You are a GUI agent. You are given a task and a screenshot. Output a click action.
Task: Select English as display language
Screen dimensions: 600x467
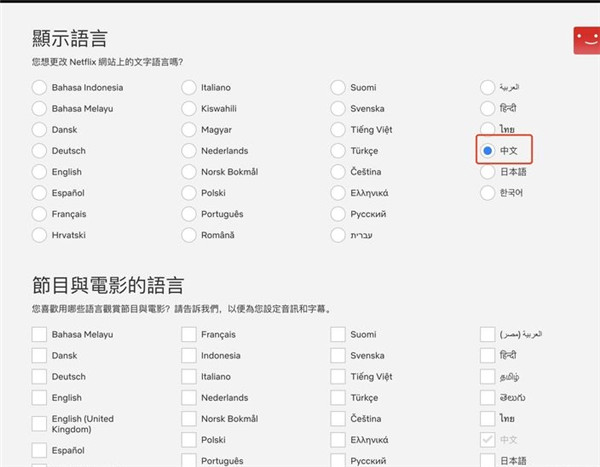tap(39, 172)
